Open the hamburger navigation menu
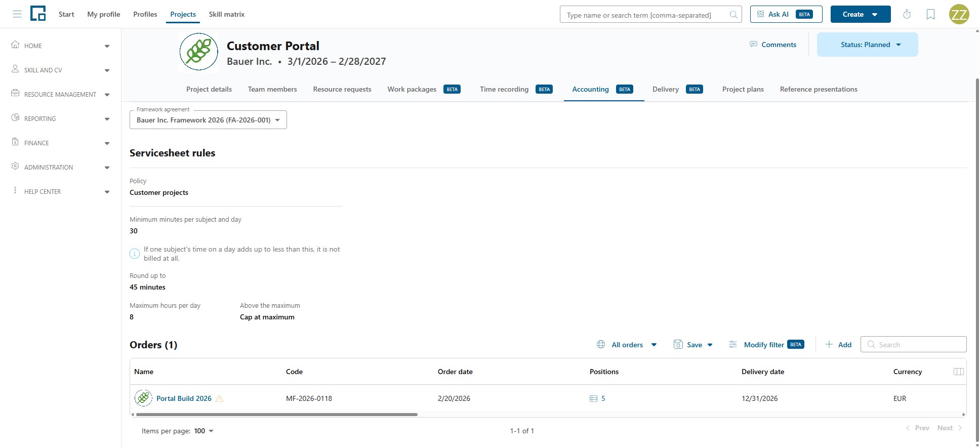Viewport: 980px width, 448px height. point(17,14)
